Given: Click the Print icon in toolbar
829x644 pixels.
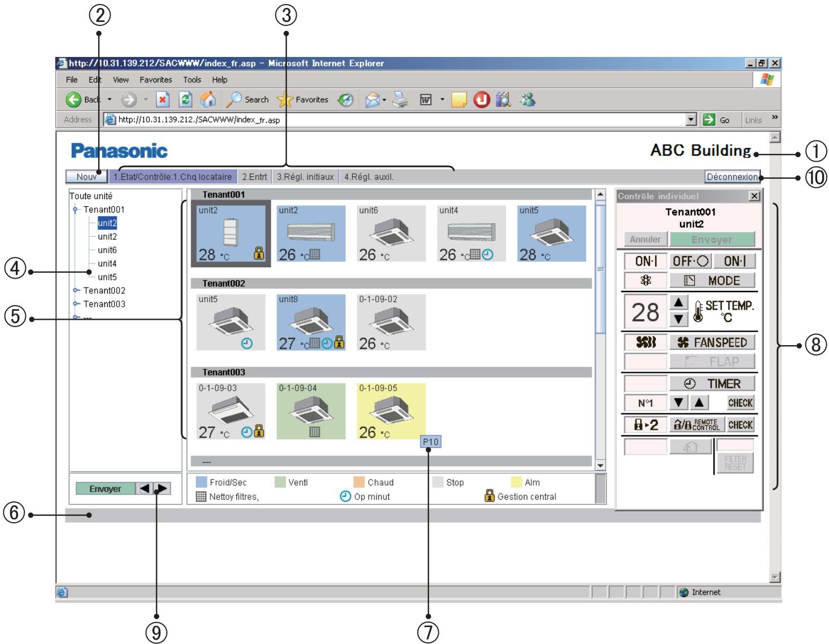Looking at the screenshot, I should (x=400, y=100).
